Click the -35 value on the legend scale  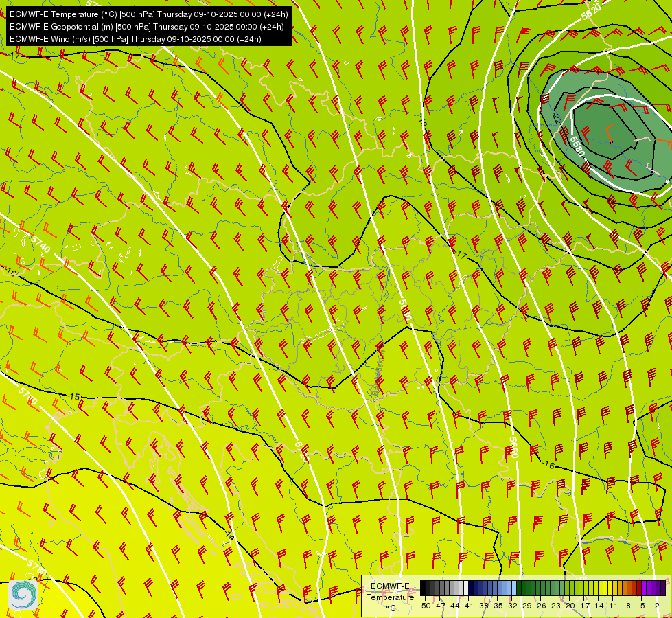tap(497, 606)
